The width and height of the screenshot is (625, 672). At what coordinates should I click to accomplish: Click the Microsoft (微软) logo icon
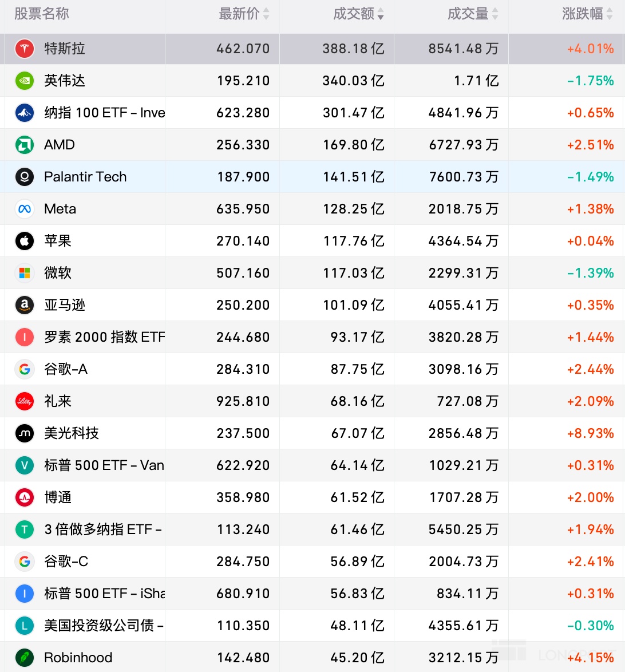[x=25, y=273]
